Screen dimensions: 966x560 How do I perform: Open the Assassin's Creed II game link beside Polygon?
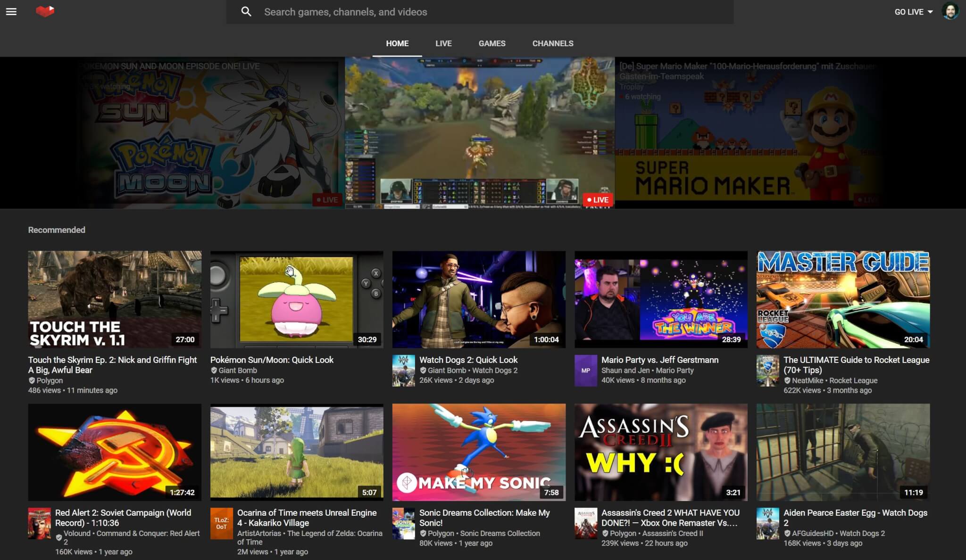(673, 533)
